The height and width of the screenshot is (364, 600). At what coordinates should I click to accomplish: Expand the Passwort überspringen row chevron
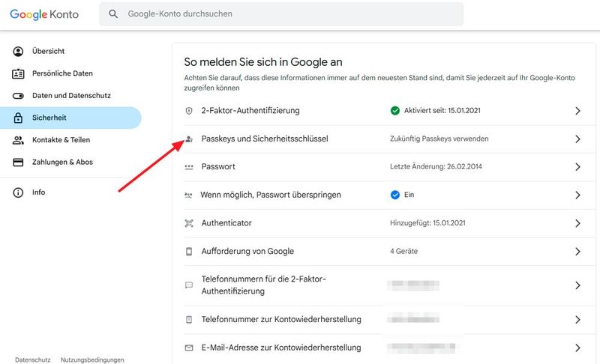[x=577, y=195]
